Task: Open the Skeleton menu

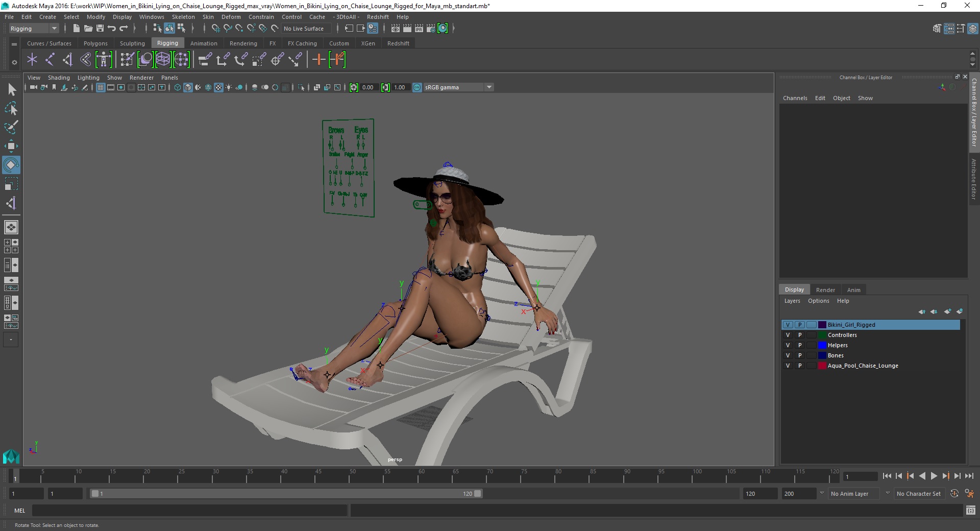Action: 183,17
